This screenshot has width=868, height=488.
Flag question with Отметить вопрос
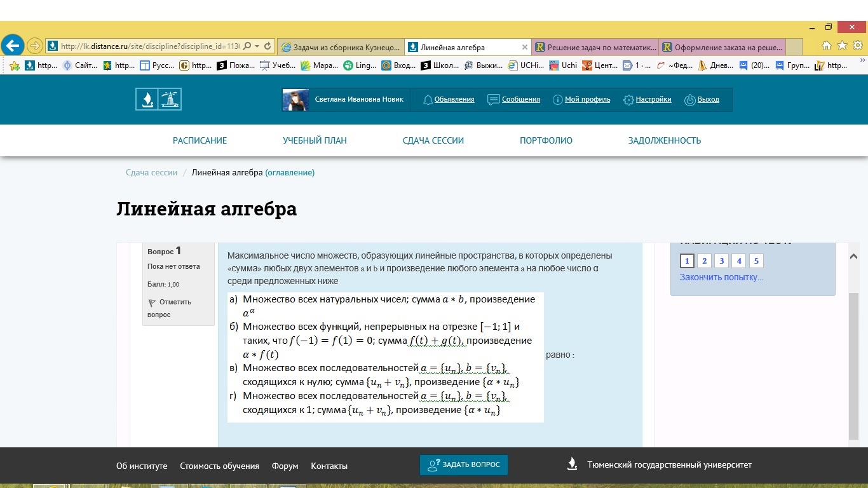tap(169, 308)
